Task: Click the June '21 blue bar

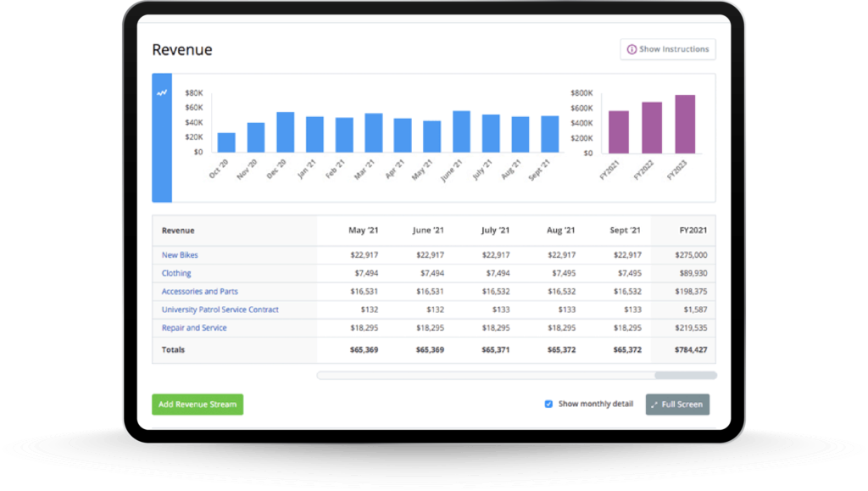Action: 461,131
